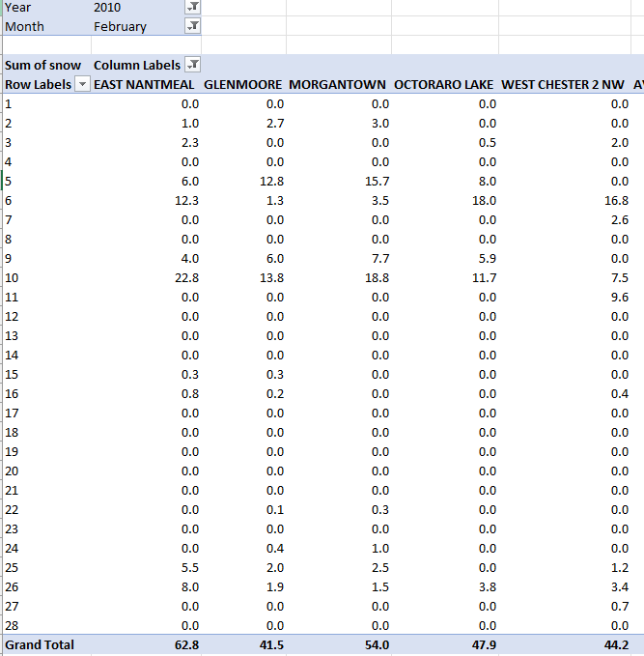Click the Column Labels filter button
Image resolution: width=644 pixels, height=656 pixels.
[x=192, y=65]
